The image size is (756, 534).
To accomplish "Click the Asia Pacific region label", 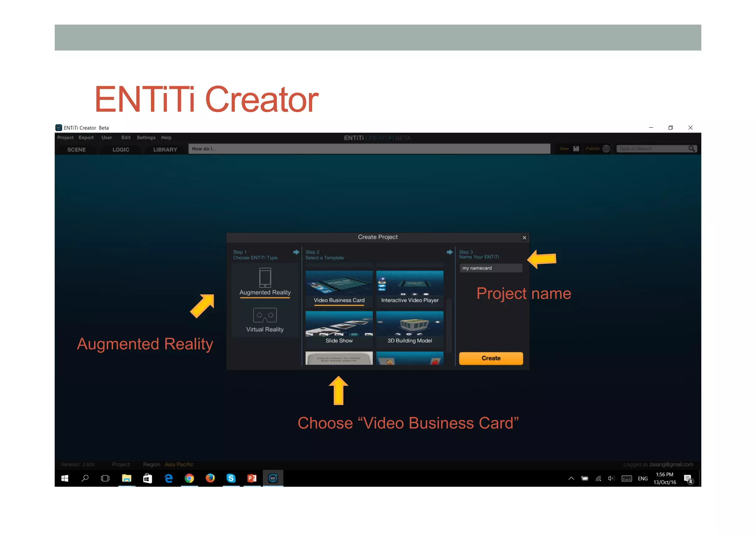I will 179,464.
